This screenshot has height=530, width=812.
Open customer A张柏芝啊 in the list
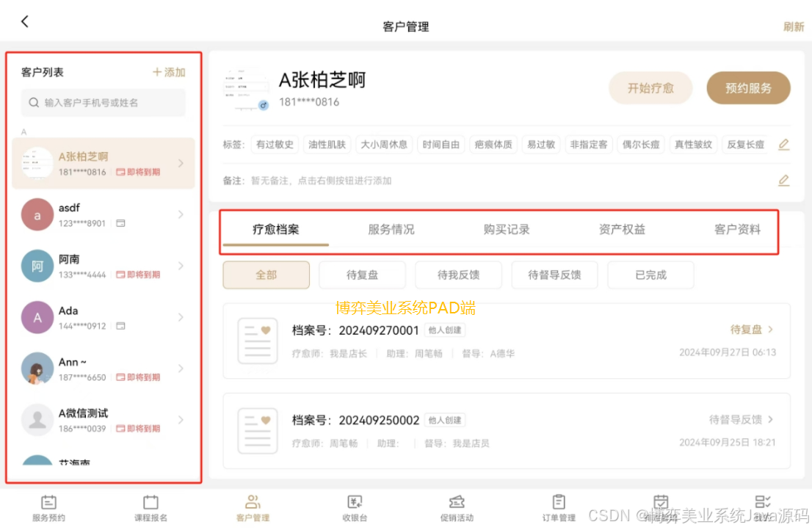tap(103, 163)
